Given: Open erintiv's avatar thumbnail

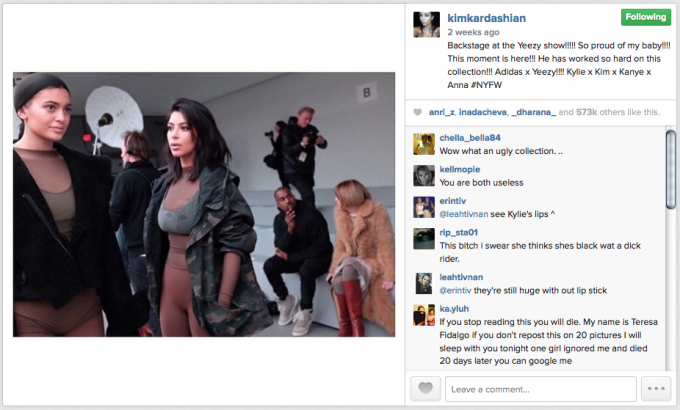Looking at the screenshot, I should tap(424, 207).
